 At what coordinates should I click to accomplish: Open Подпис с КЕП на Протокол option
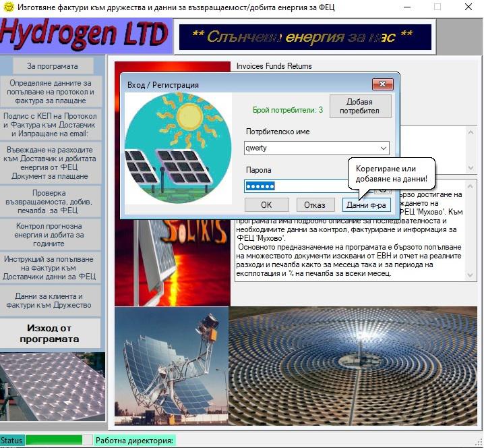[x=51, y=125]
